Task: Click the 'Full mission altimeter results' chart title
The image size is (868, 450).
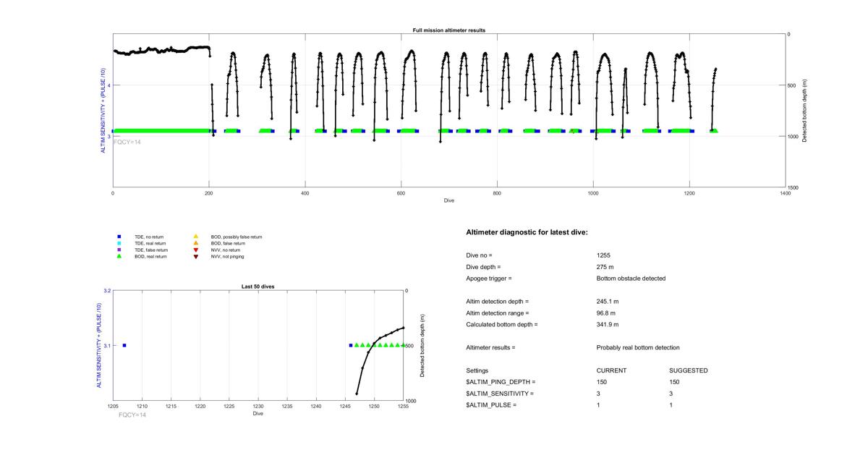Action: pyautogui.click(x=449, y=30)
